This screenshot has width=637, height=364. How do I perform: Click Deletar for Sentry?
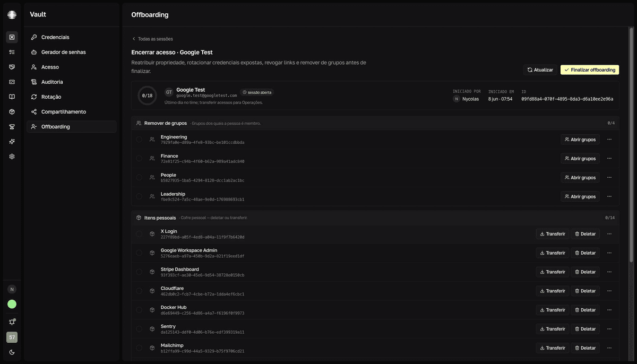click(586, 329)
